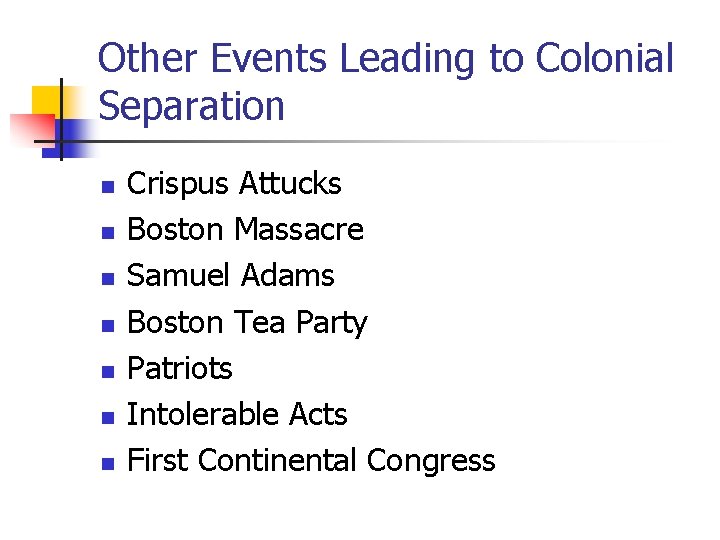Select the "Crispus Attucks" bullet text
720x540 pixels.
[234, 184]
